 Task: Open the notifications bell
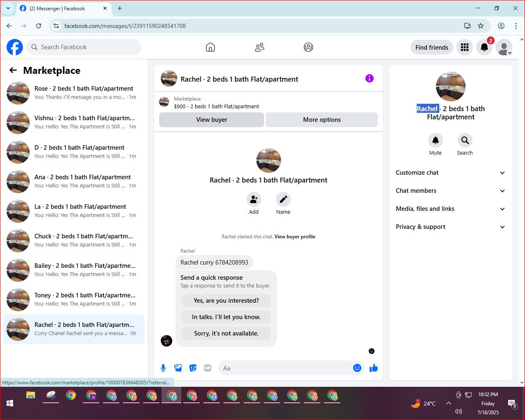point(484,47)
